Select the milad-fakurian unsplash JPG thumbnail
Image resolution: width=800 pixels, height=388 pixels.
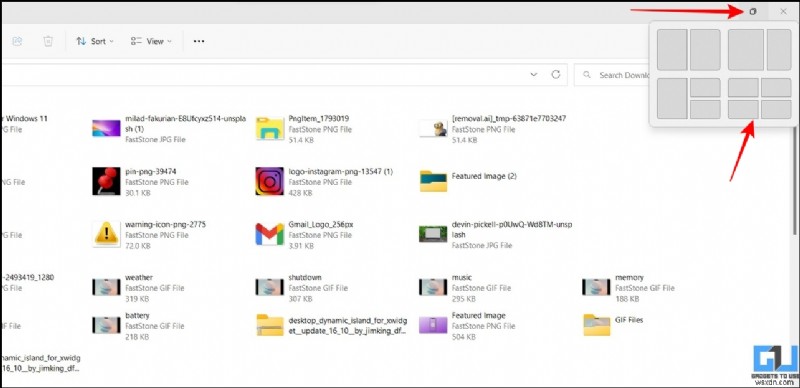pos(106,128)
